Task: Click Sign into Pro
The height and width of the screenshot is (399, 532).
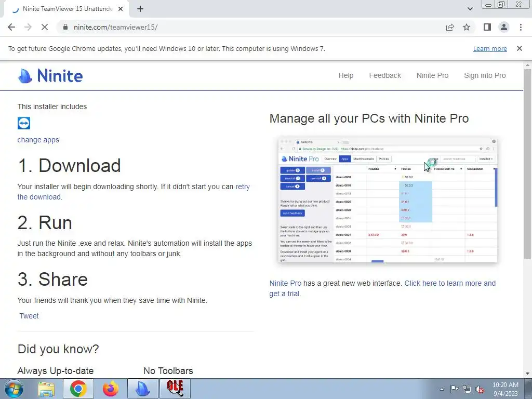Action: pyautogui.click(x=485, y=75)
